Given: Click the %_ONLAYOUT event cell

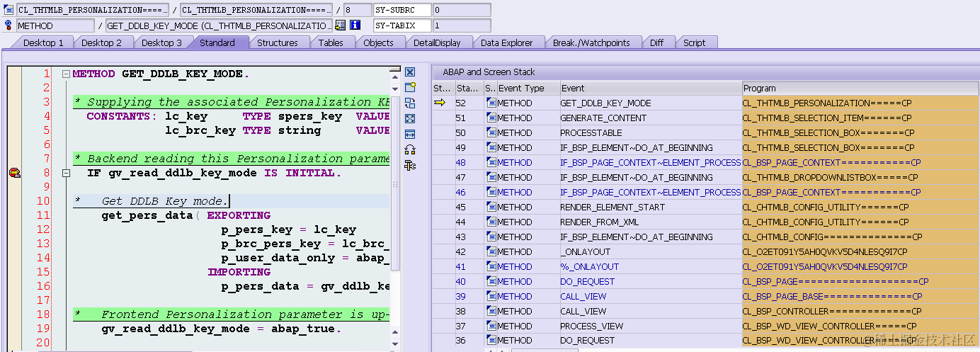Looking at the screenshot, I should (650, 266).
